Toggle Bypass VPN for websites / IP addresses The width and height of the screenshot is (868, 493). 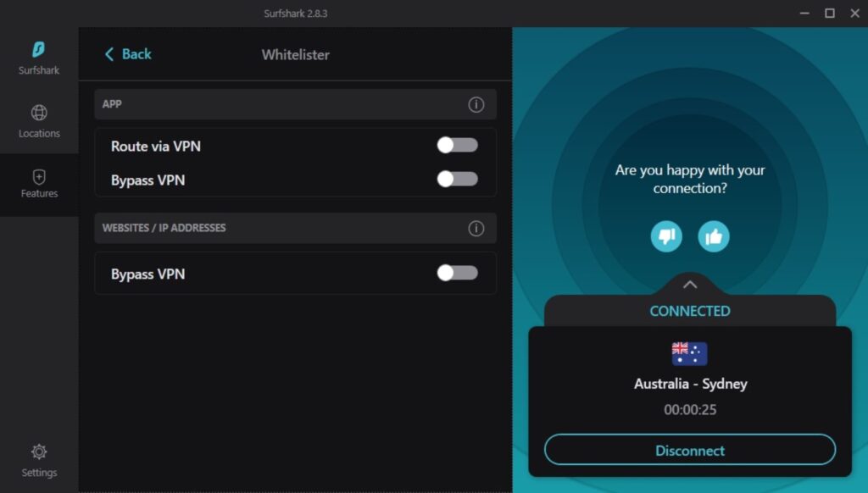tap(458, 273)
